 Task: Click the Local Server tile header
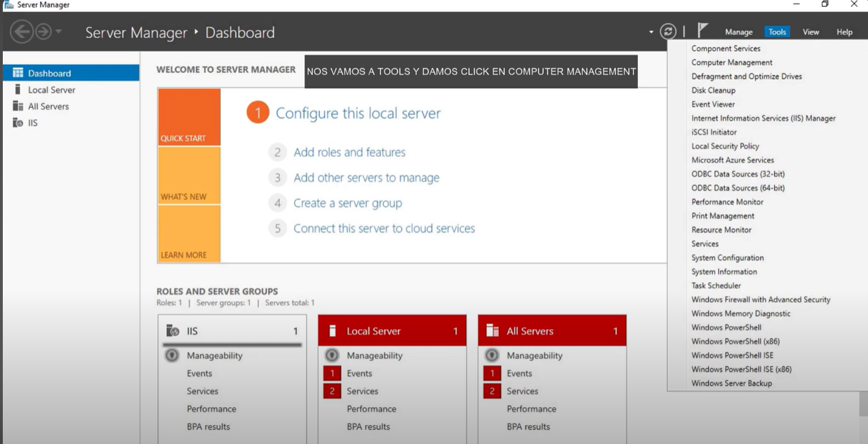pyautogui.click(x=392, y=330)
